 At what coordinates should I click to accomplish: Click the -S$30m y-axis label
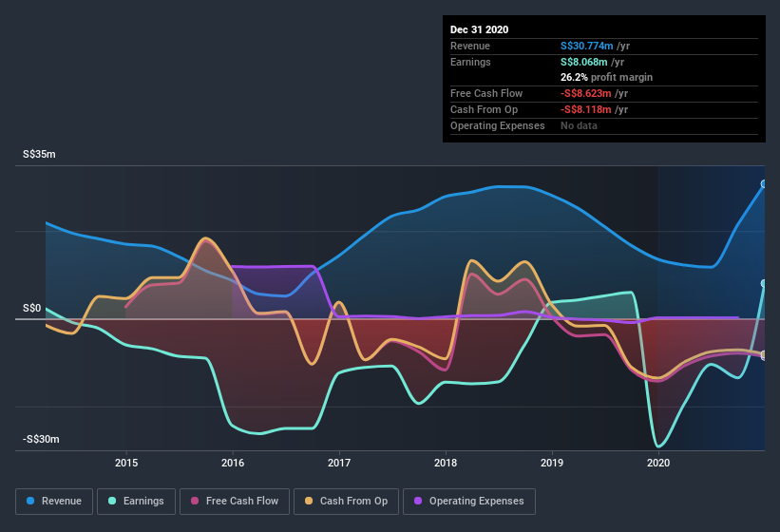41,439
